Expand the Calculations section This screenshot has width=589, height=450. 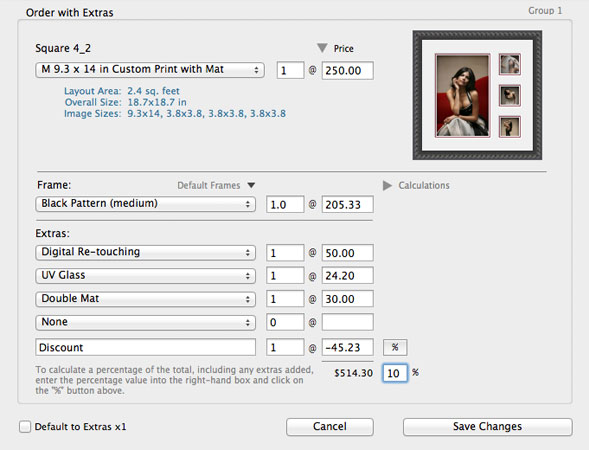coord(387,186)
